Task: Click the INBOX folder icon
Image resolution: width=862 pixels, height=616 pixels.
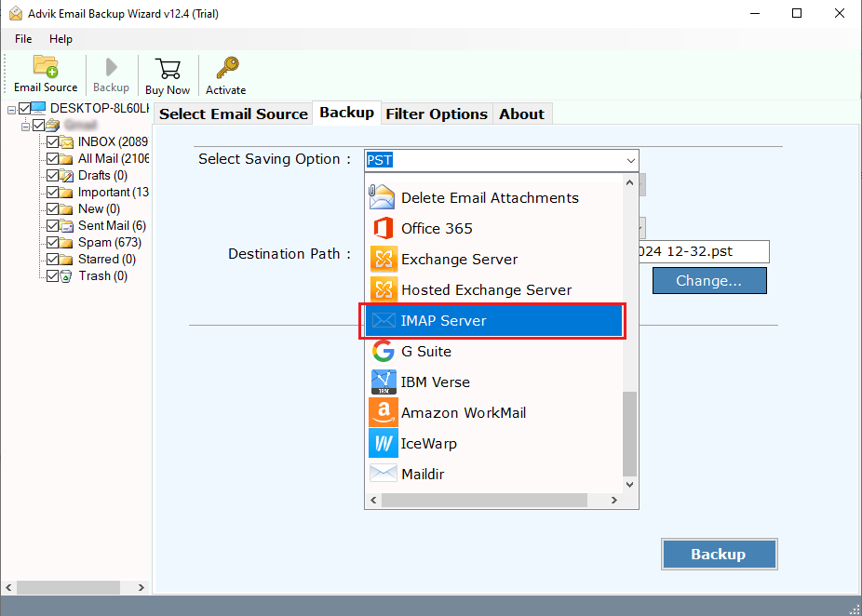Action: [67, 142]
